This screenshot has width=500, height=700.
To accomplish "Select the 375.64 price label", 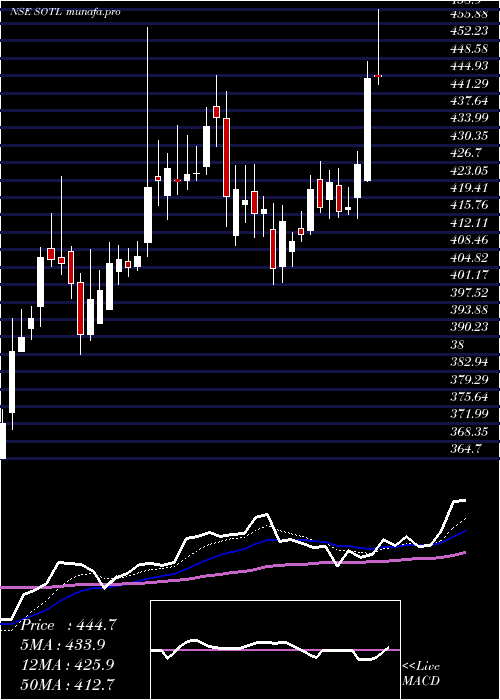I will point(469,396).
